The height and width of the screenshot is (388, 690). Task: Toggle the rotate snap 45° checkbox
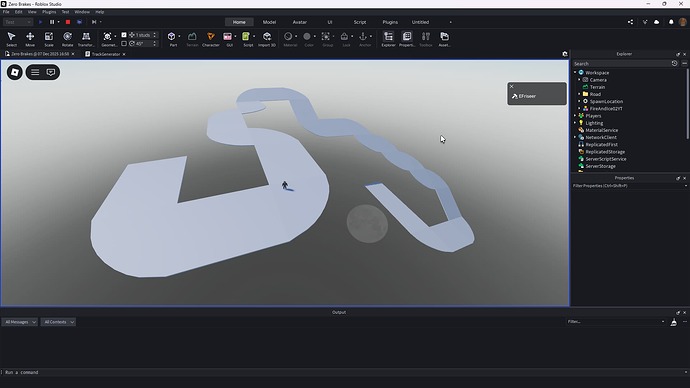tap(124, 44)
